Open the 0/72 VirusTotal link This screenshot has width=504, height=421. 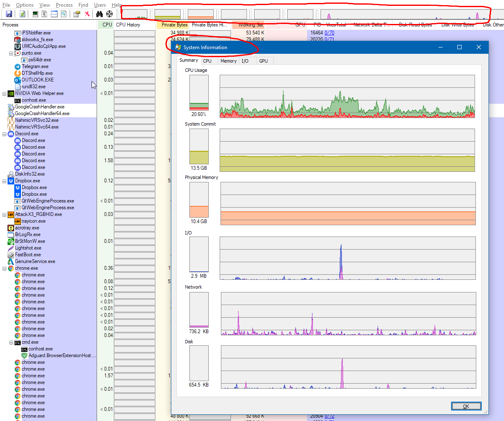330,416
